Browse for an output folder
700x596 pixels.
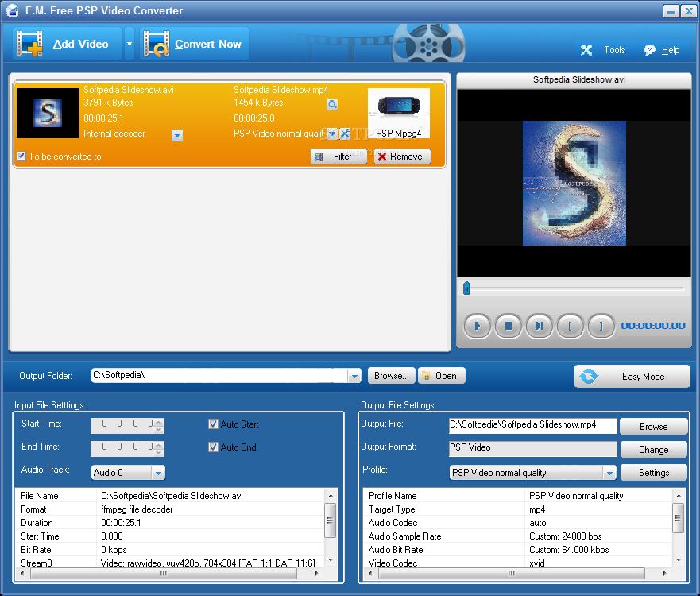(392, 376)
